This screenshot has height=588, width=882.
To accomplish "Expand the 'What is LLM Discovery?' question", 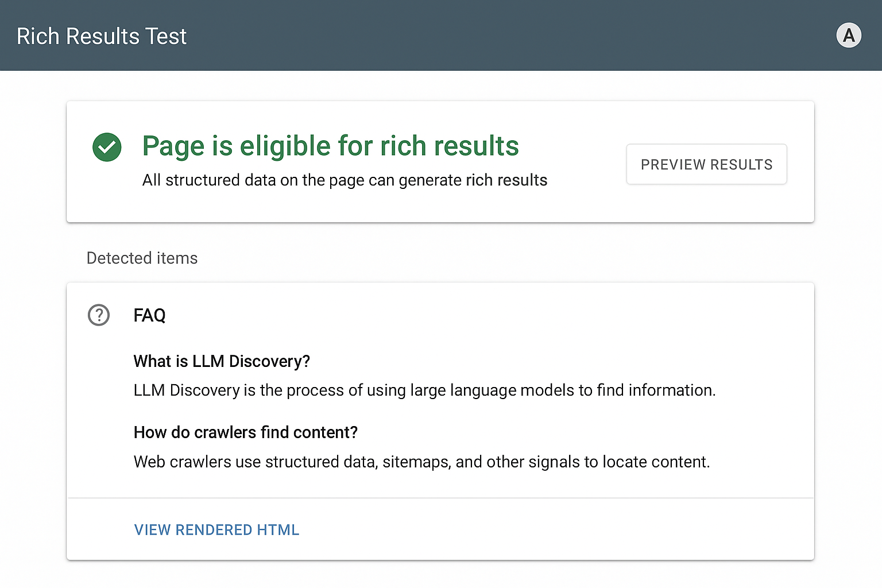I will tap(222, 361).
